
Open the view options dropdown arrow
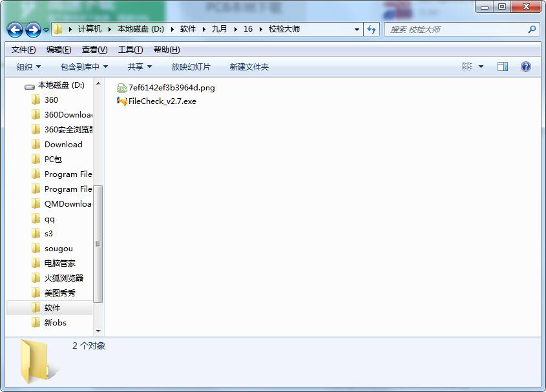(481, 67)
